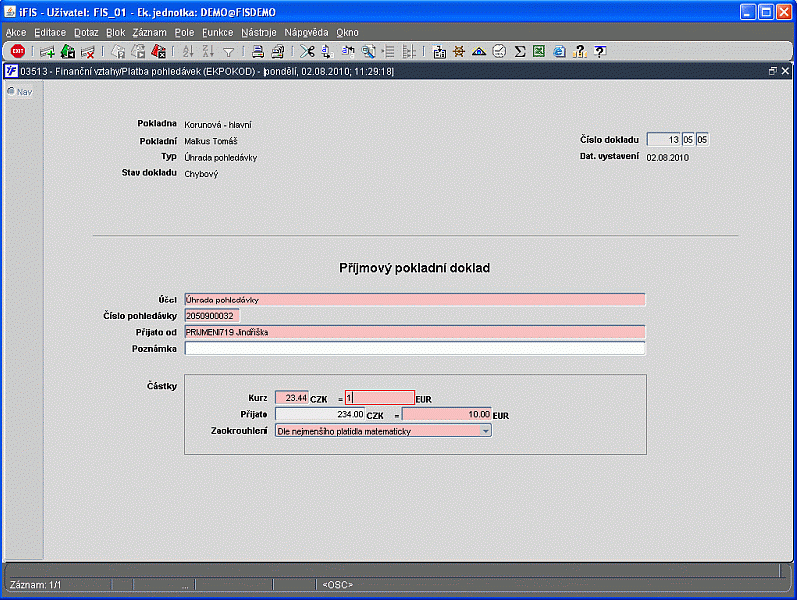The width and height of the screenshot is (797, 600).
Task: Click the delete record icon with red X
Action: pyautogui.click(x=87, y=51)
